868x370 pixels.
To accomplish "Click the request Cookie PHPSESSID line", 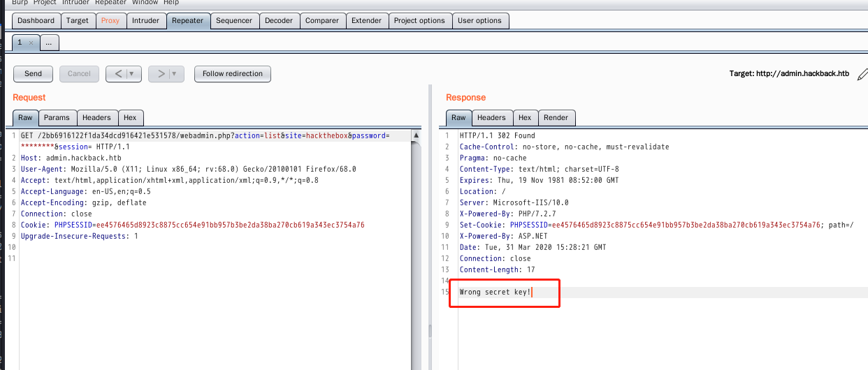I will click(x=192, y=225).
